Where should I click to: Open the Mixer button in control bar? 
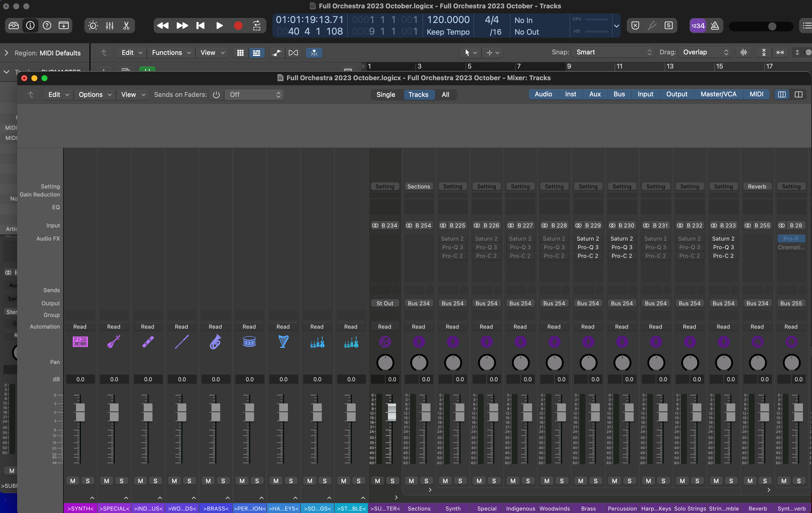click(x=110, y=26)
